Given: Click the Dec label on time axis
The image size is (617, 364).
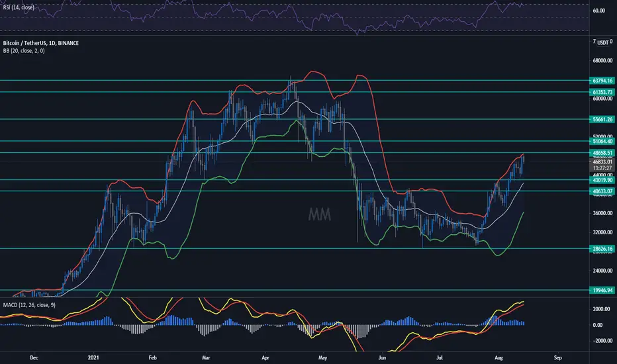Looking at the screenshot, I should (x=34, y=357).
